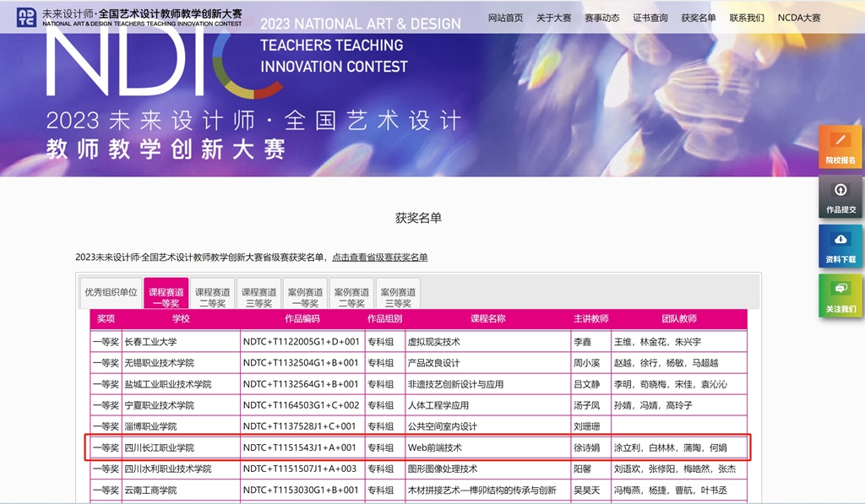Open 证书查询 in the top navigation
The width and height of the screenshot is (865, 504).
[650, 18]
